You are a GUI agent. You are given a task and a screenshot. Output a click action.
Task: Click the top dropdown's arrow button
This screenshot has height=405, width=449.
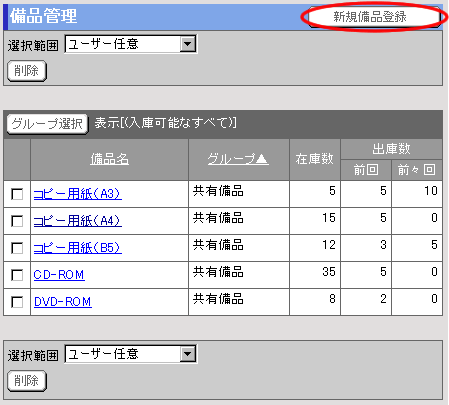pyautogui.click(x=188, y=44)
